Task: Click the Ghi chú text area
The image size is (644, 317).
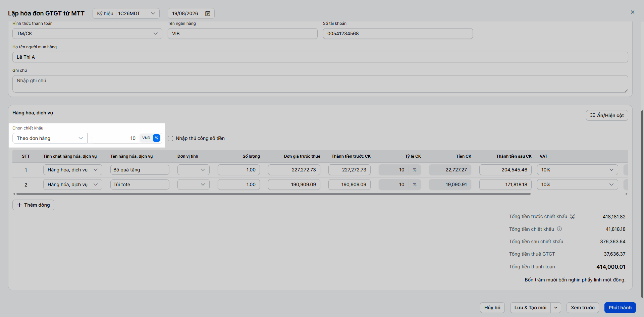Action: click(320, 84)
